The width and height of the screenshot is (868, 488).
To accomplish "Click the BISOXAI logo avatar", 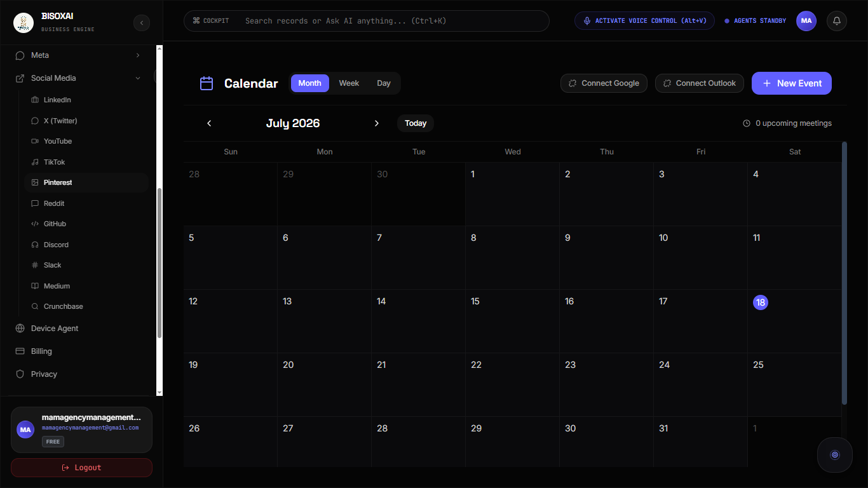I will (x=24, y=23).
